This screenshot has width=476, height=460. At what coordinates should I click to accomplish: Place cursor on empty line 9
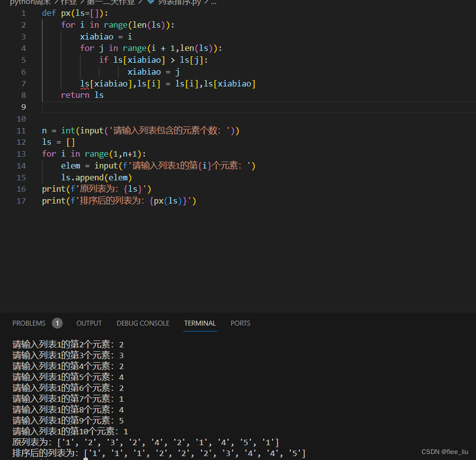point(259,107)
